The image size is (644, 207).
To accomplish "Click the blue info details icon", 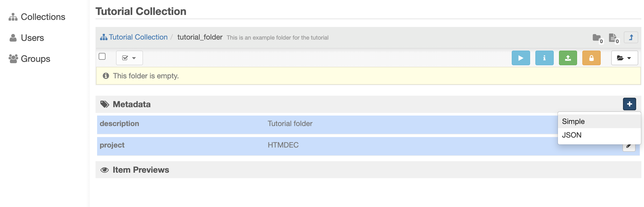I will pos(544,58).
